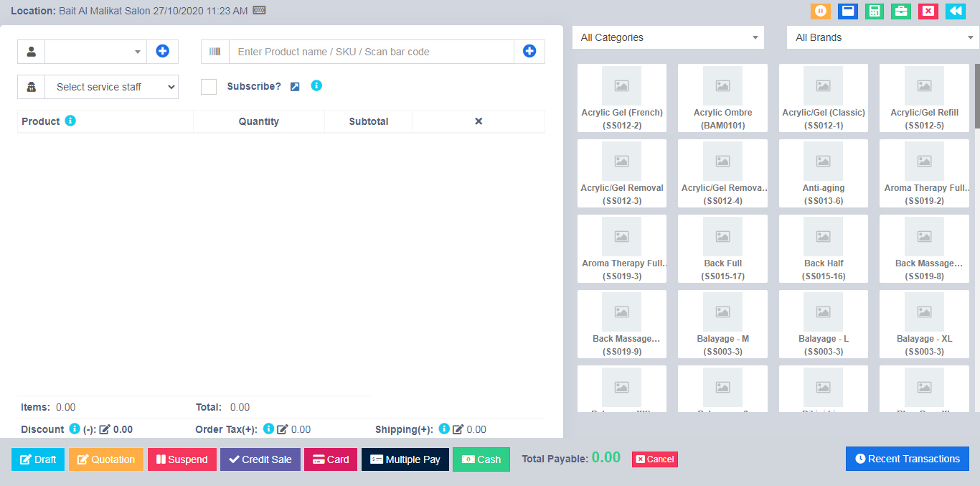980x486 pixels.
Task: Click the green briefcase register details icon
Action: point(901,11)
